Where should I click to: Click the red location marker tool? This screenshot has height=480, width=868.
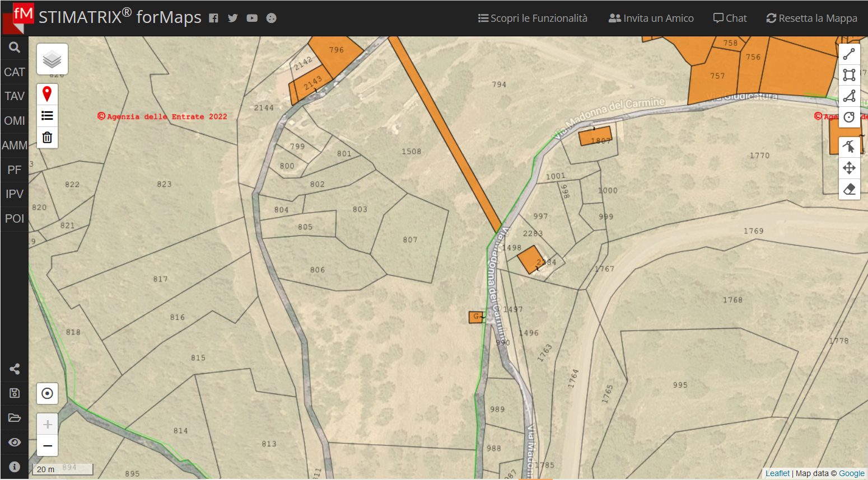(47, 94)
